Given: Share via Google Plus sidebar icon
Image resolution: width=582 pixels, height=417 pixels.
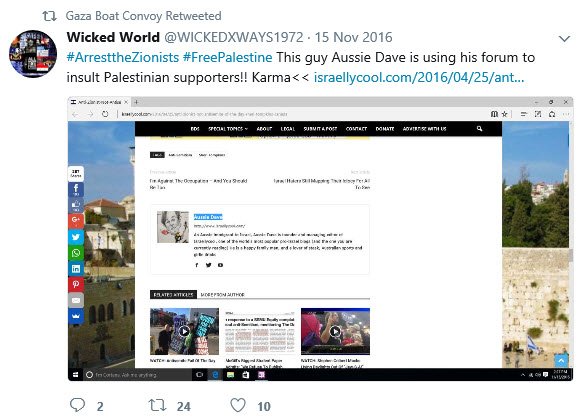Looking at the screenshot, I should click(x=76, y=221).
